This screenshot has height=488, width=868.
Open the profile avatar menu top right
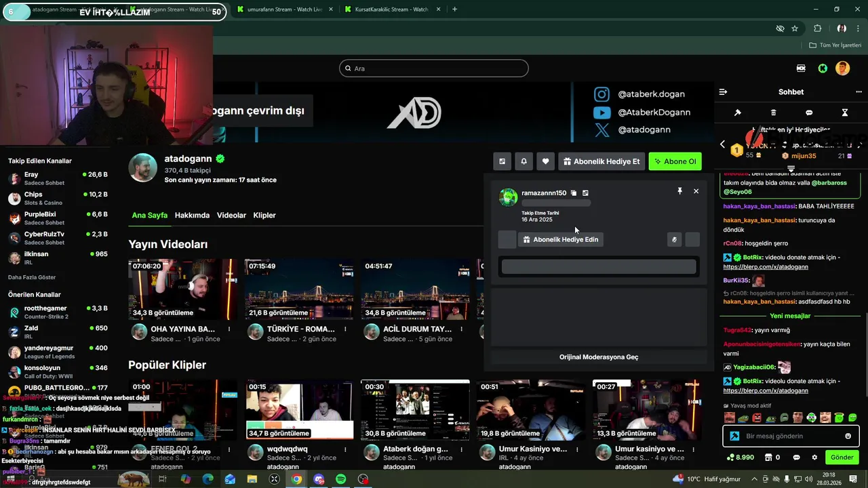pos(842,68)
